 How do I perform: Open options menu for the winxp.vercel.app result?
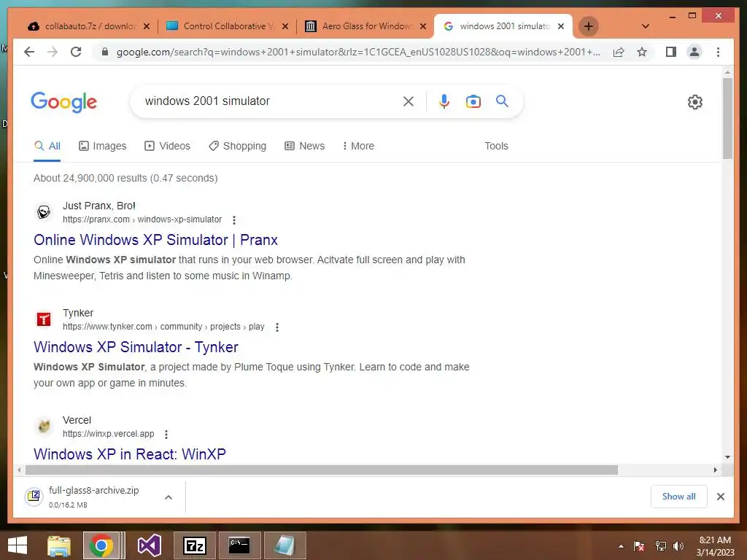click(166, 435)
